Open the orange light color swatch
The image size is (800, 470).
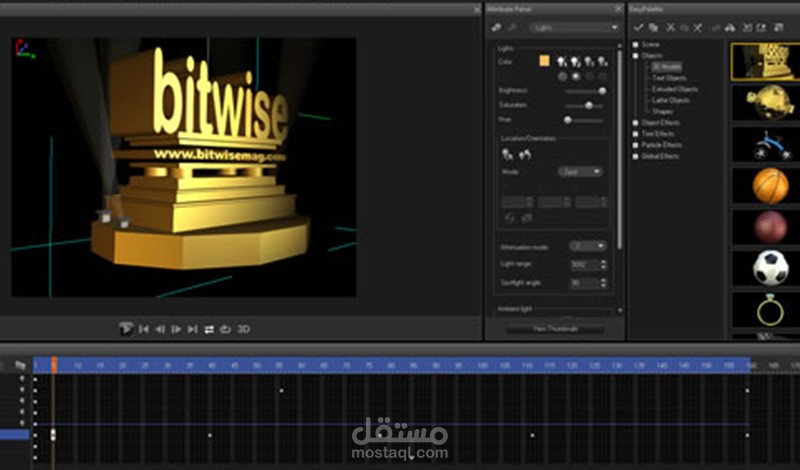pos(544,61)
